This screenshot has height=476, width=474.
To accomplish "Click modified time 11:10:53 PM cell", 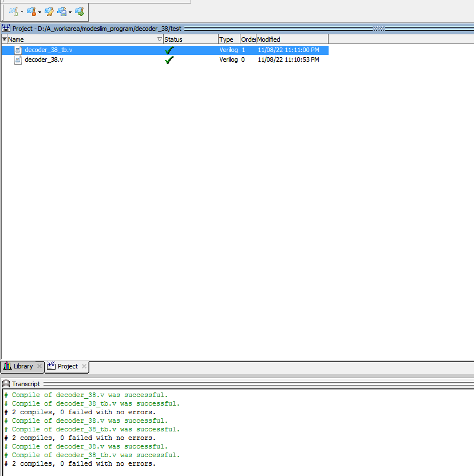I will (289, 60).
